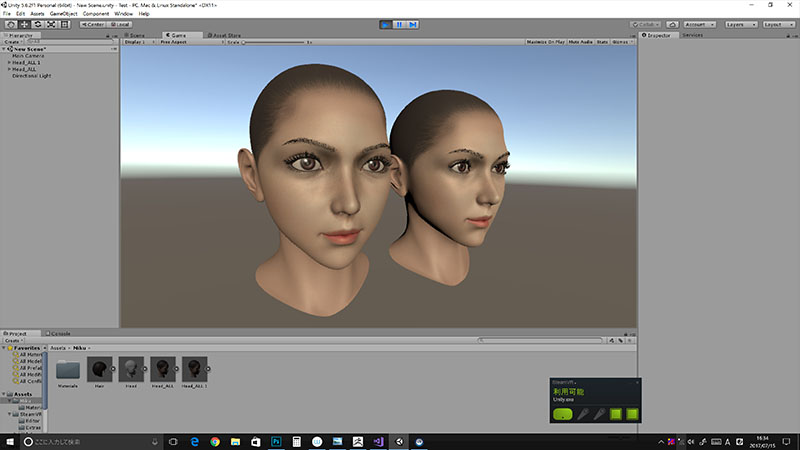
Task: Open Google Chrome from taskbar
Action: [215, 442]
